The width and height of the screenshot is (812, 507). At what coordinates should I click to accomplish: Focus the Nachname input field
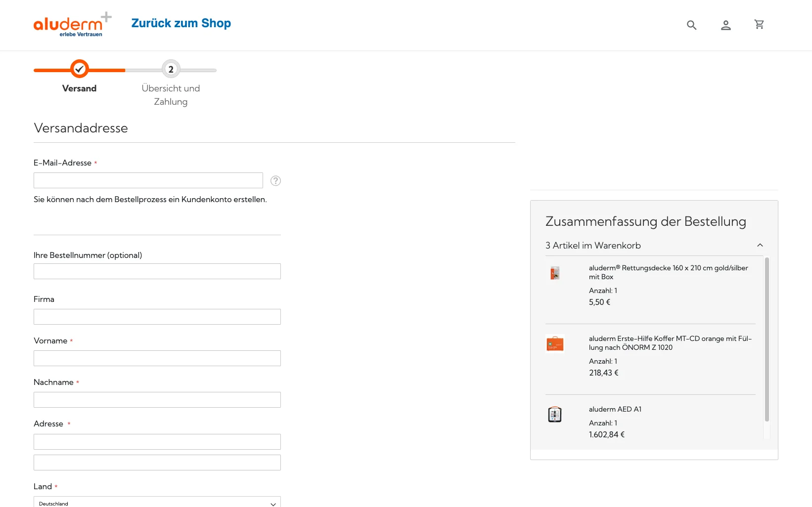(157, 400)
